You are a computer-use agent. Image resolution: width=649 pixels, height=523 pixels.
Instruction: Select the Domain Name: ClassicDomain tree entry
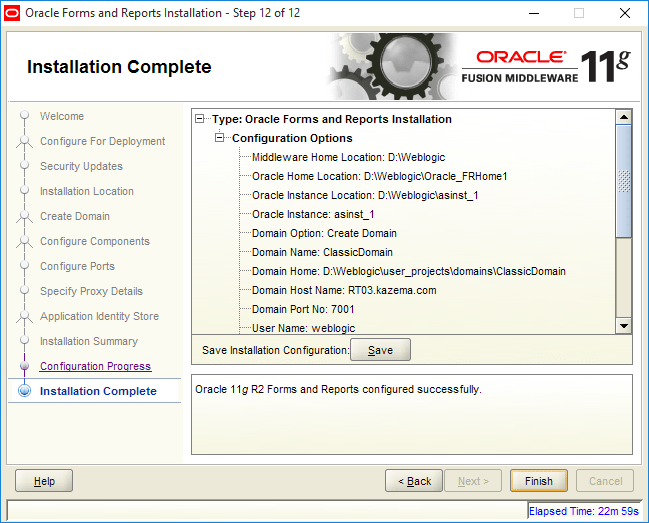coord(322,252)
